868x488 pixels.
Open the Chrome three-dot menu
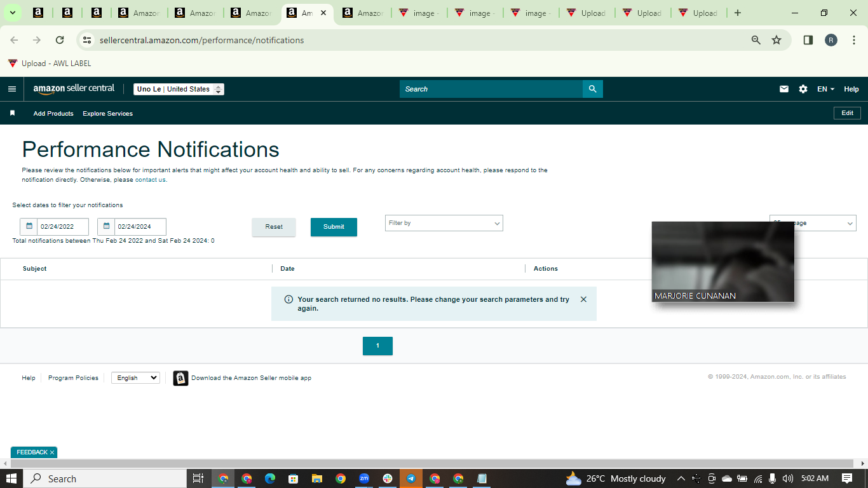(x=854, y=40)
